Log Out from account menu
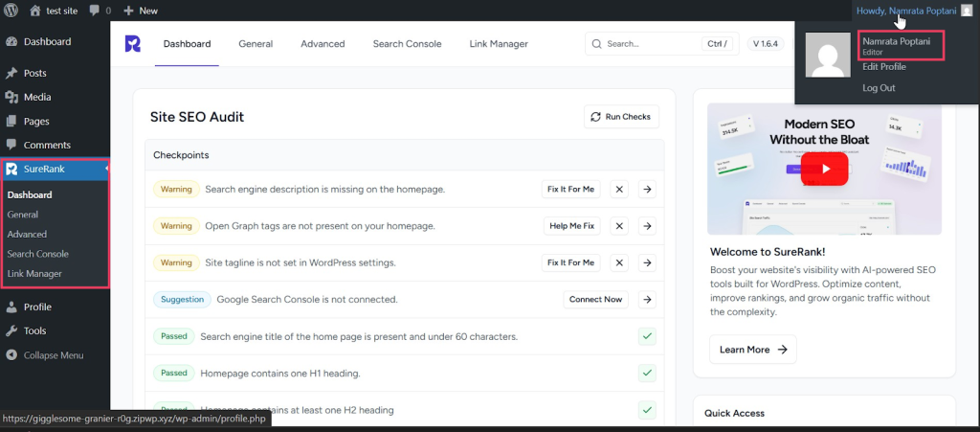The height and width of the screenshot is (432, 980). [x=879, y=88]
